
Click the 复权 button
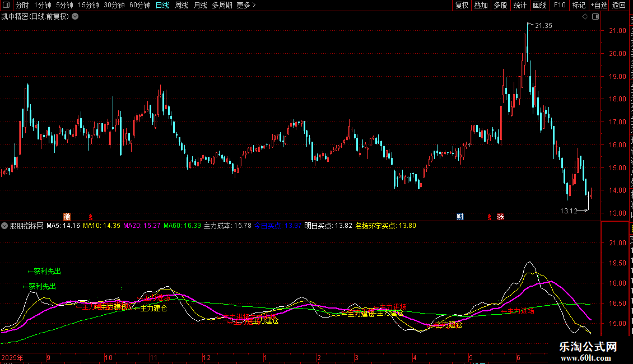pos(462,5)
